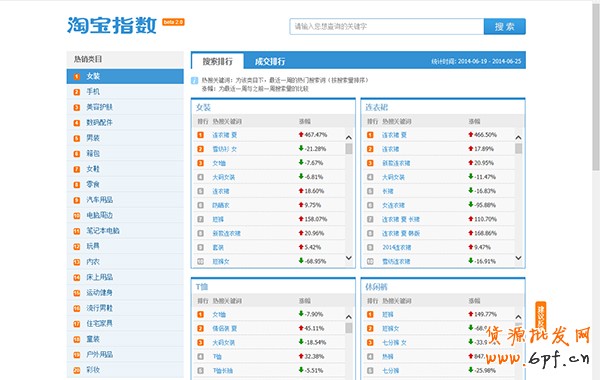Open the 淘宝指数 logo homepage
Image resolution: width=600 pixels, height=380 pixels.
pos(112,26)
